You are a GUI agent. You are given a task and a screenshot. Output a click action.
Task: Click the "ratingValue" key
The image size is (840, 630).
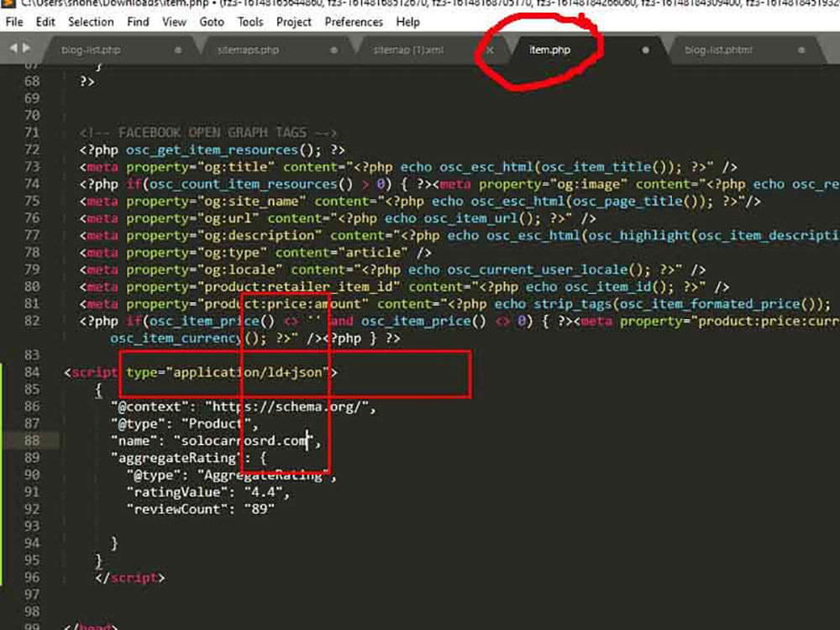177,492
